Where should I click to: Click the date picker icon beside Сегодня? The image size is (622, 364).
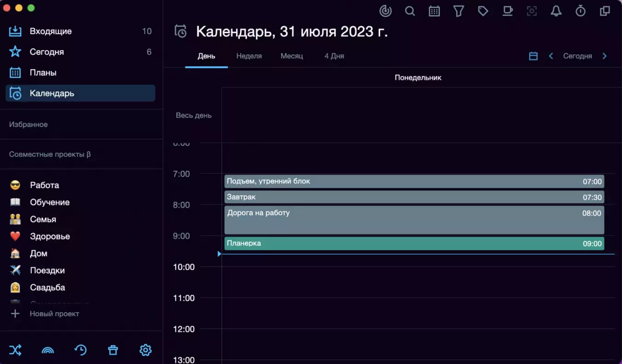tap(533, 56)
